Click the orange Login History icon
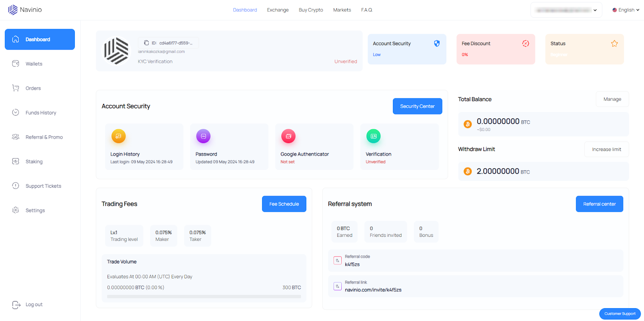Screen dimensions: 644x321 118,136
